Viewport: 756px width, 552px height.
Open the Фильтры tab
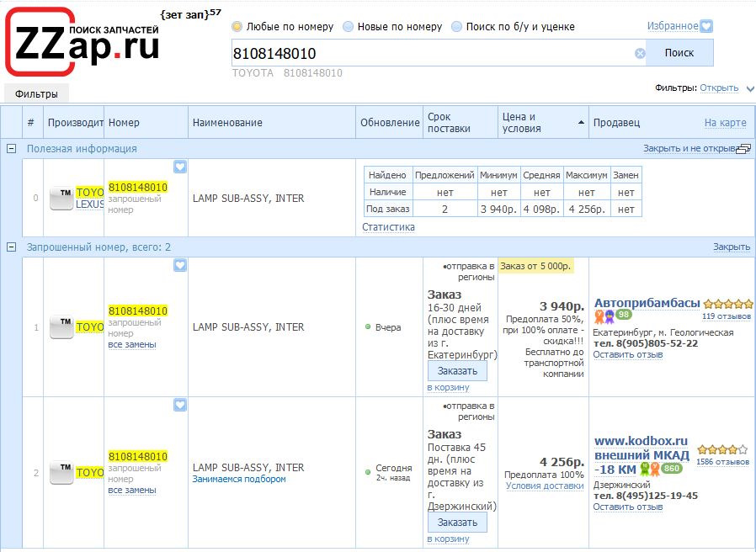[36, 93]
